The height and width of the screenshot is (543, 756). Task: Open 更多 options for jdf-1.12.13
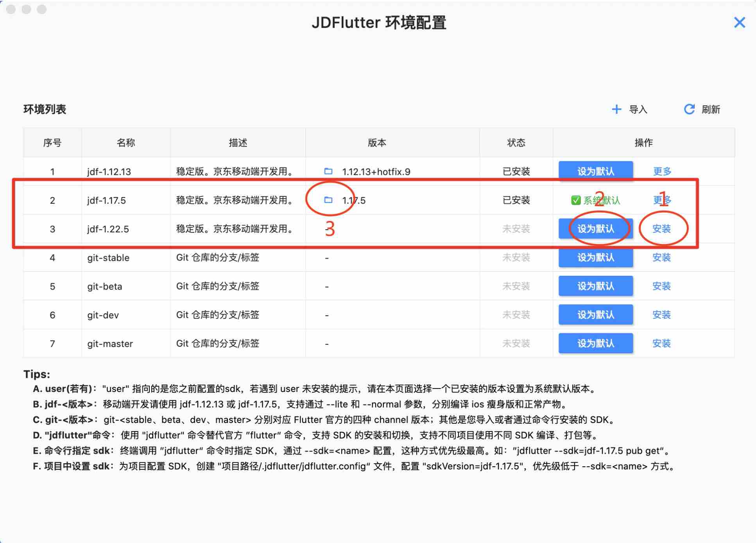click(662, 171)
